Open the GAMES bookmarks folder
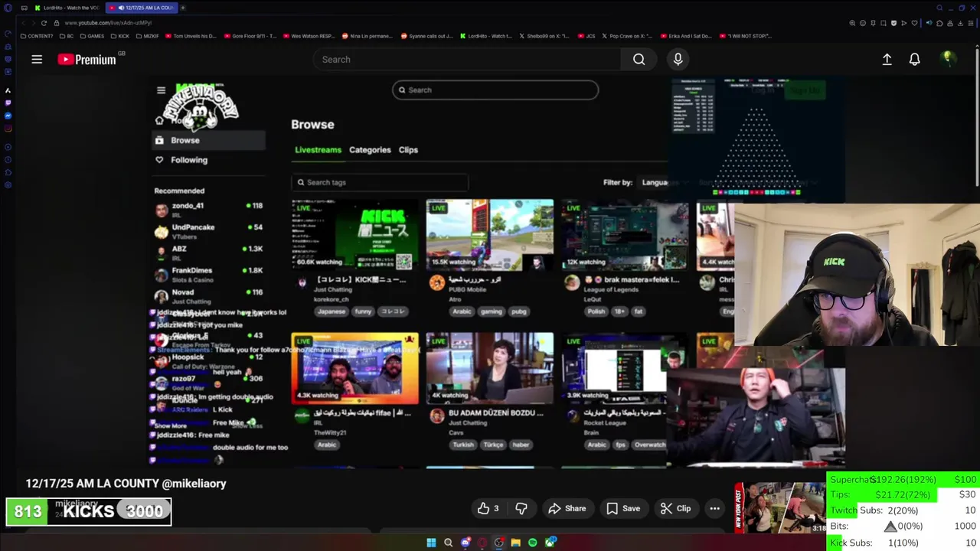 pyautogui.click(x=92, y=36)
